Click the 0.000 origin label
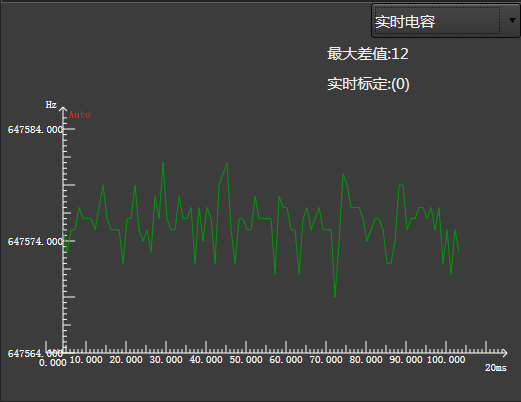 coord(53,363)
